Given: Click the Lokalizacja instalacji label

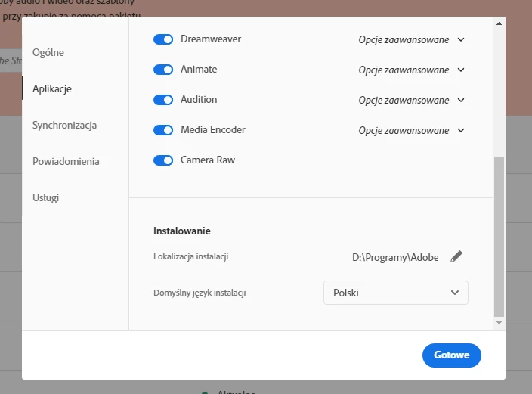Looking at the screenshot, I should click(x=190, y=256).
